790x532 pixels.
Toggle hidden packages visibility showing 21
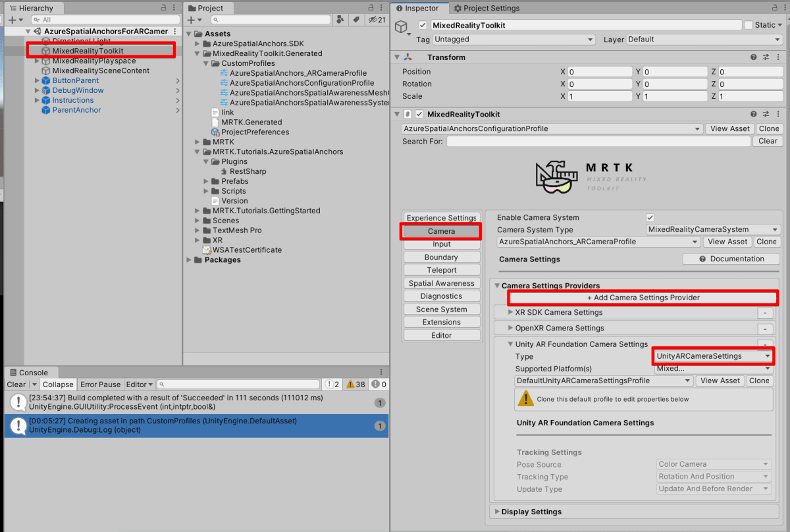coord(377,20)
